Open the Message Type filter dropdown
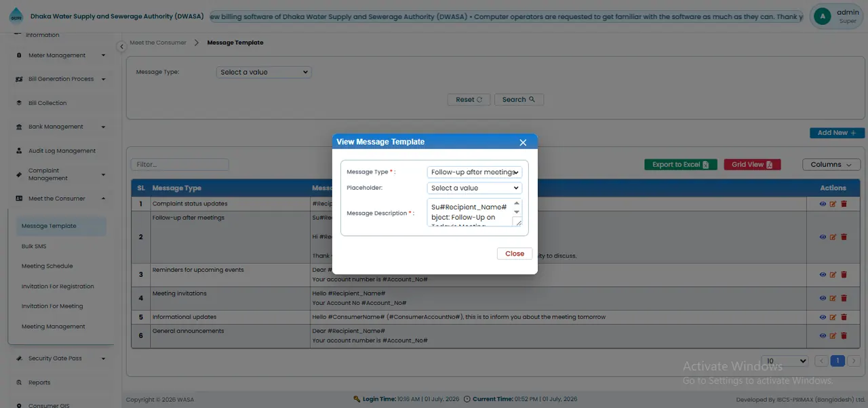This screenshot has width=868, height=408. (x=264, y=72)
